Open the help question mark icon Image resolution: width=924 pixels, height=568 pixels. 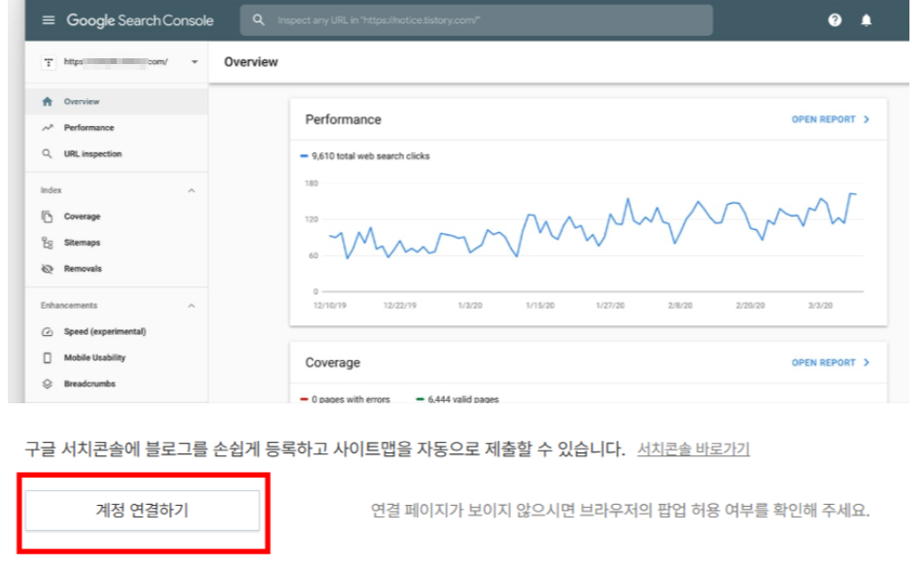click(835, 20)
